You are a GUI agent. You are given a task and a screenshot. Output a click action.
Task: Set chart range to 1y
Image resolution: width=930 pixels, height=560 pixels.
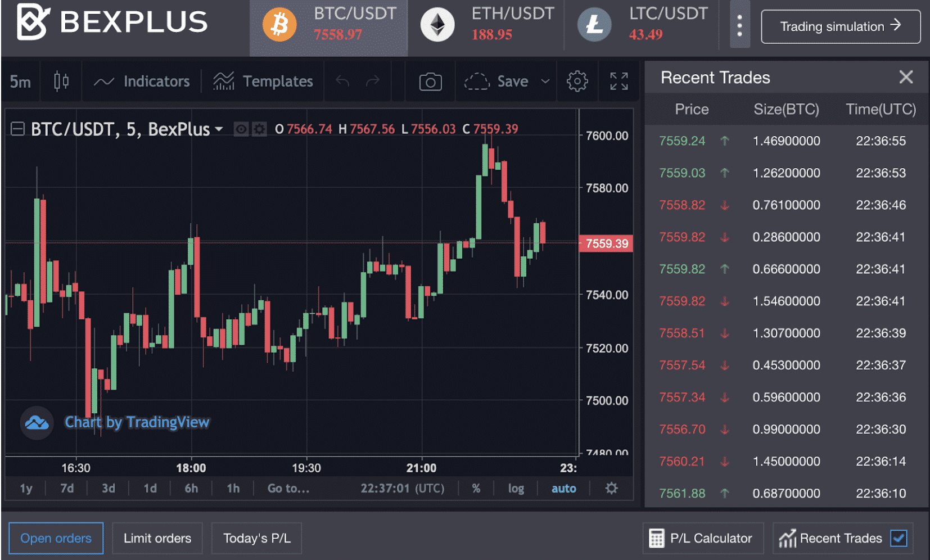(x=26, y=489)
